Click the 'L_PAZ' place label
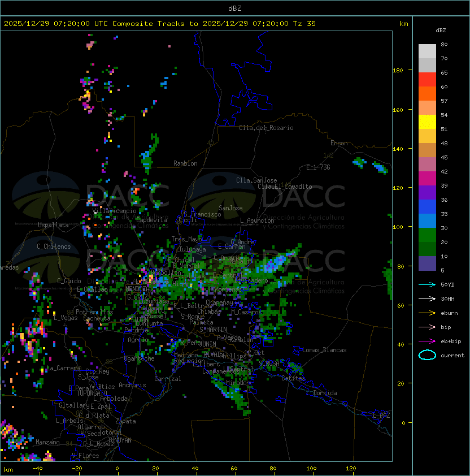Image resolution: width=470 pixels, height=476 pixels. click(x=381, y=416)
